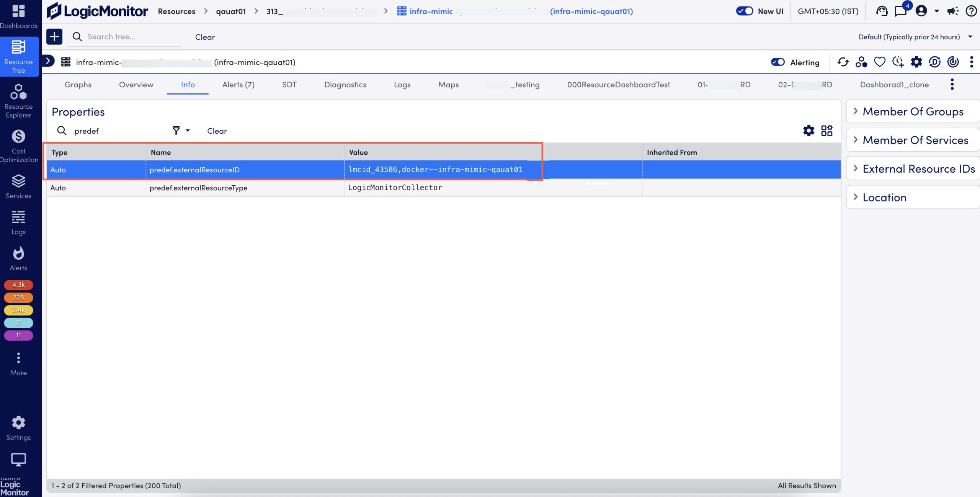Click Clear next to predef filter
980x497 pixels.
(x=217, y=131)
